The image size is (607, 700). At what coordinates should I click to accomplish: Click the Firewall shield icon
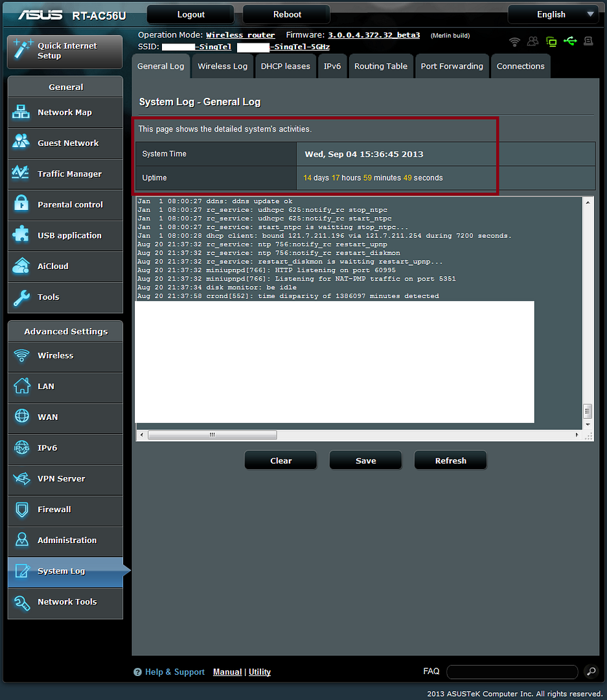(21, 509)
